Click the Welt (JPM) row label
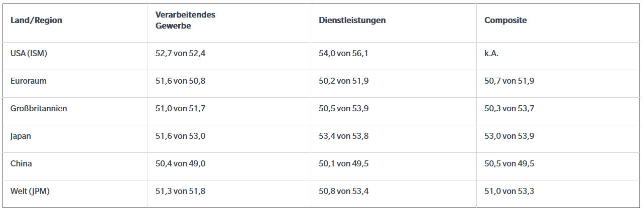 30,191
